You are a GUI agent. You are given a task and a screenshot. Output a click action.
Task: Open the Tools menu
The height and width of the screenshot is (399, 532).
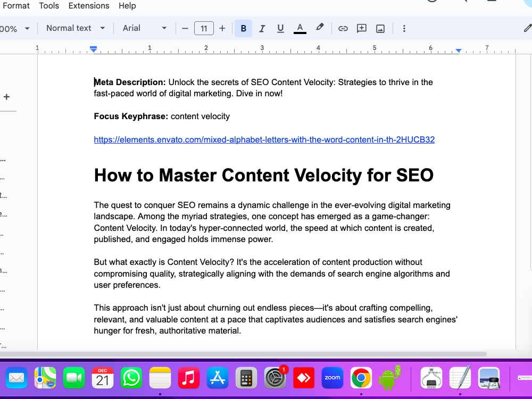49,6
